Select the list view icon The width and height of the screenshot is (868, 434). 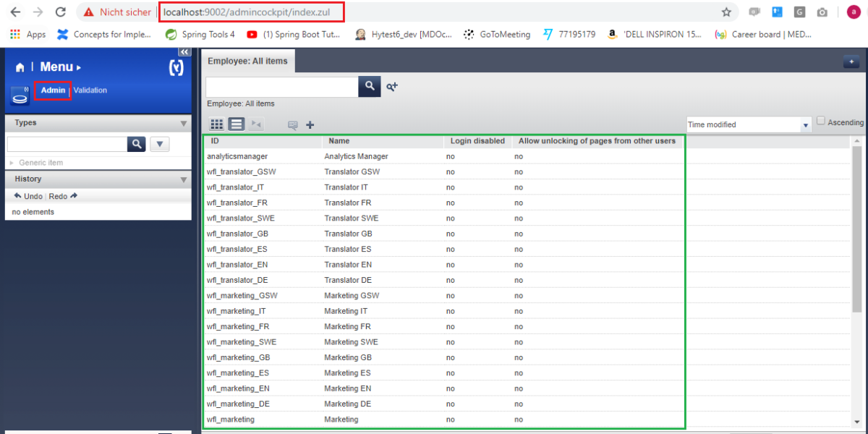(237, 124)
